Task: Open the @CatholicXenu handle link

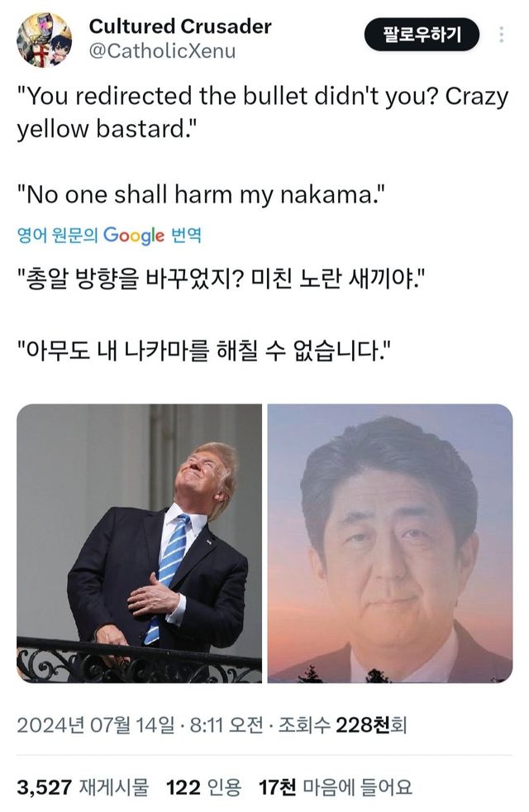Action: (163, 50)
